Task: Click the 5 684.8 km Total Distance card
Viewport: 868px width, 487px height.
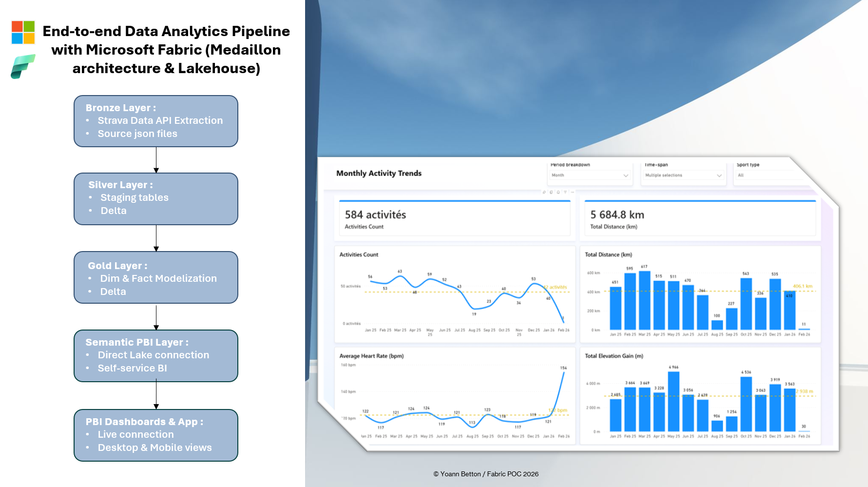Action: 700,219
